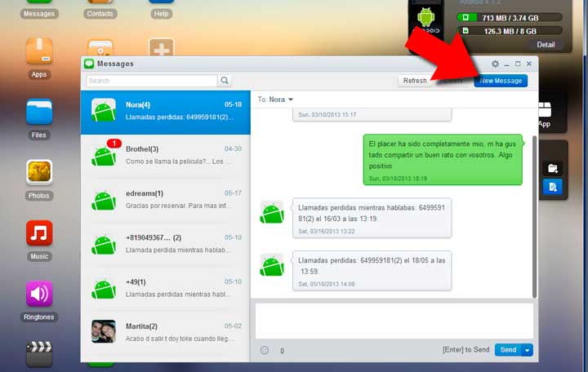Viewport: 588px width, 372px height.
Task: Click the Messages window title icon
Action: click(89, 64)
